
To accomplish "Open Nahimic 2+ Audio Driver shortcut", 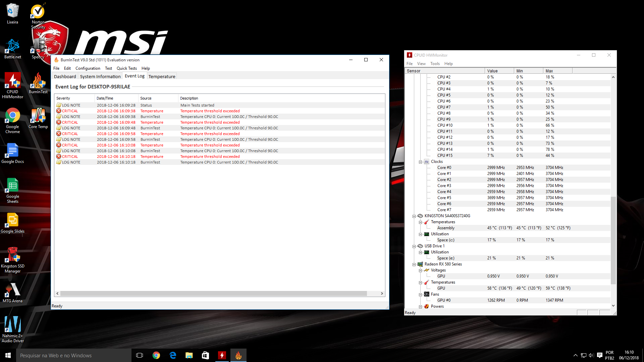I will 12,330.
